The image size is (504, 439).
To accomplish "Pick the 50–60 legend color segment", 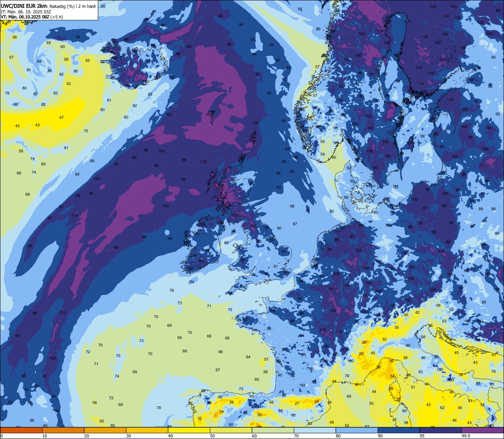I will [231, 430].
